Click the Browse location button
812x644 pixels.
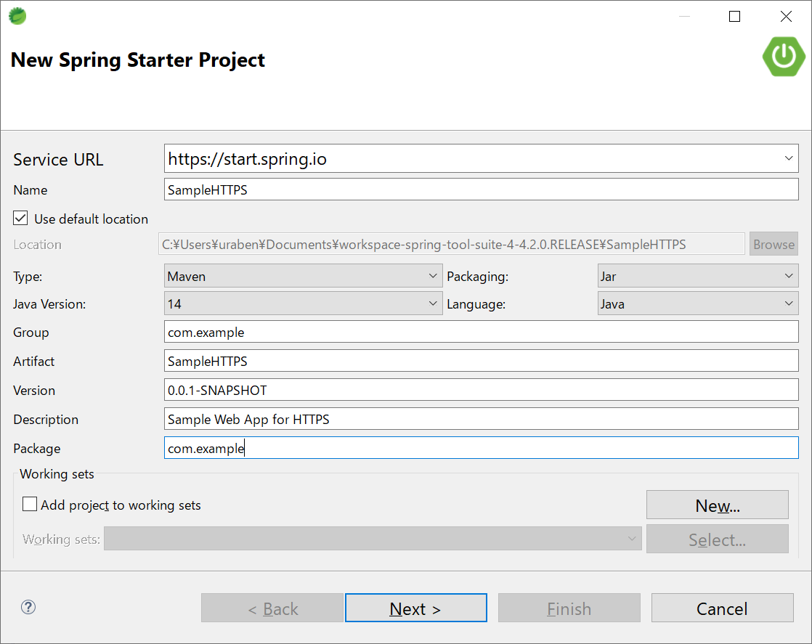pos(774,244)
